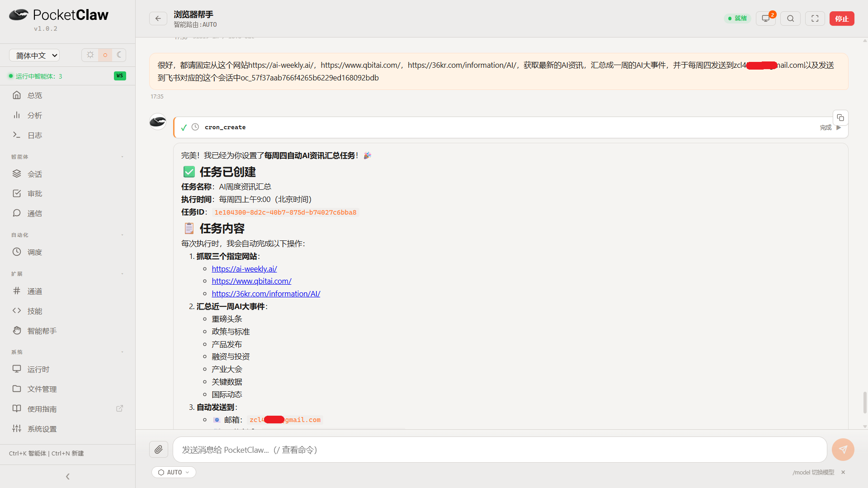Copy the assistant reply with the copy icon

pos(840,118)
